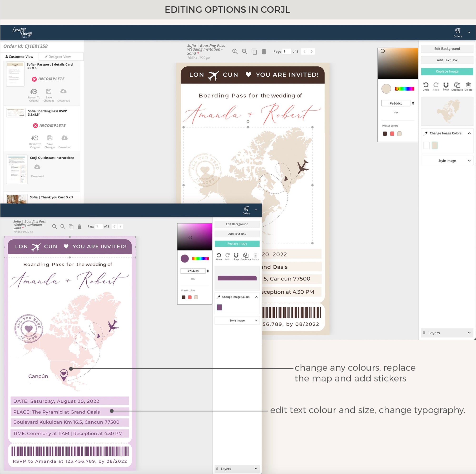Open the Orders cart in top right
Image resolution: width=476 pixels, height=474 pixels.
click(457, 32)
